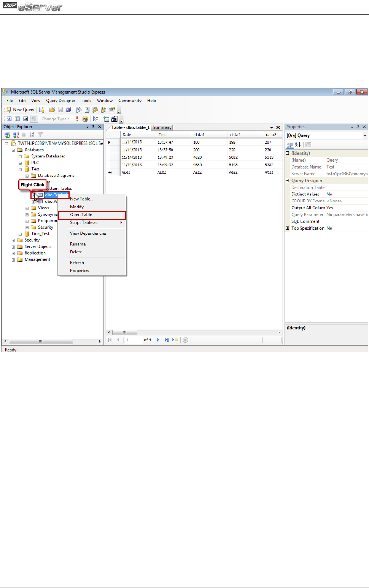Viewport: 369px width, 588px height.
Task: Collapse the Databases folder node
Action: pos(13,150)
